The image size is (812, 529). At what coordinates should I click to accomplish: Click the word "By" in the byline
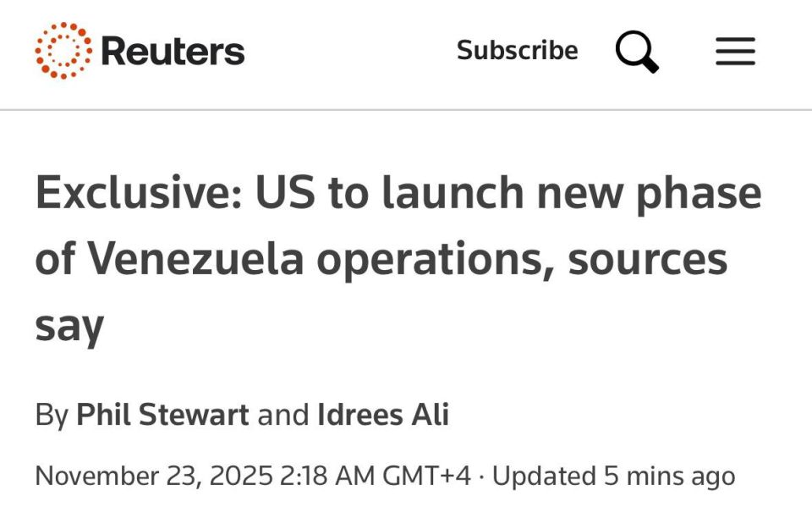(x=51, y=415)
